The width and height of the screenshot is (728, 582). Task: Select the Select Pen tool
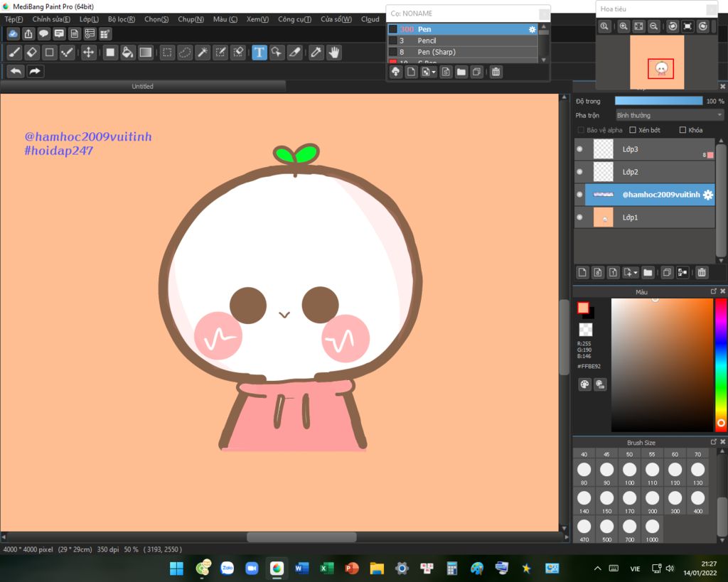pos(220,53)
